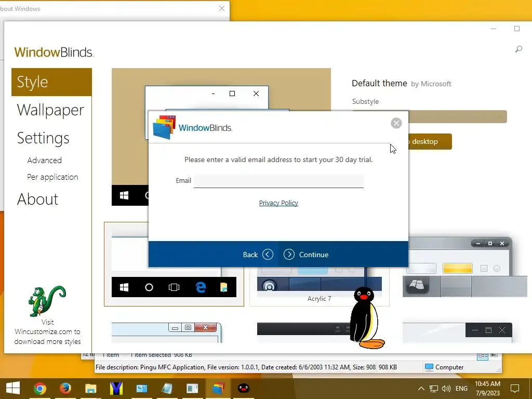Switch to WindowBlinds taskbar icon
This screenshot has width=532, height=399.
(218, 389)
